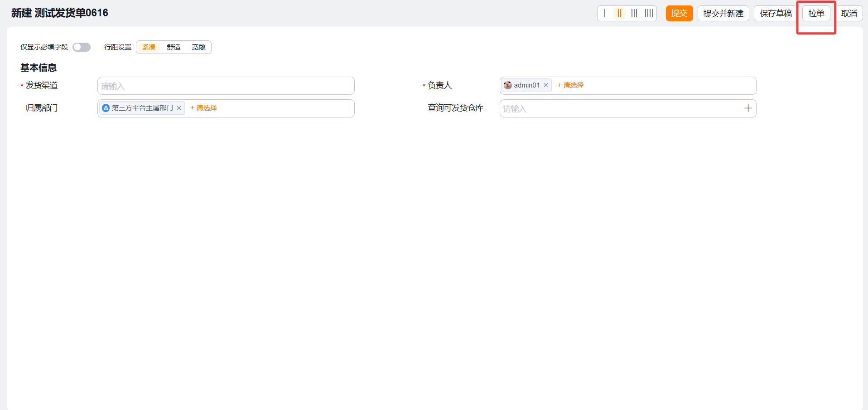This screenshot has width=868, height=410.
Task: Click 提交并新建 button
Action: tap(723, 13)
